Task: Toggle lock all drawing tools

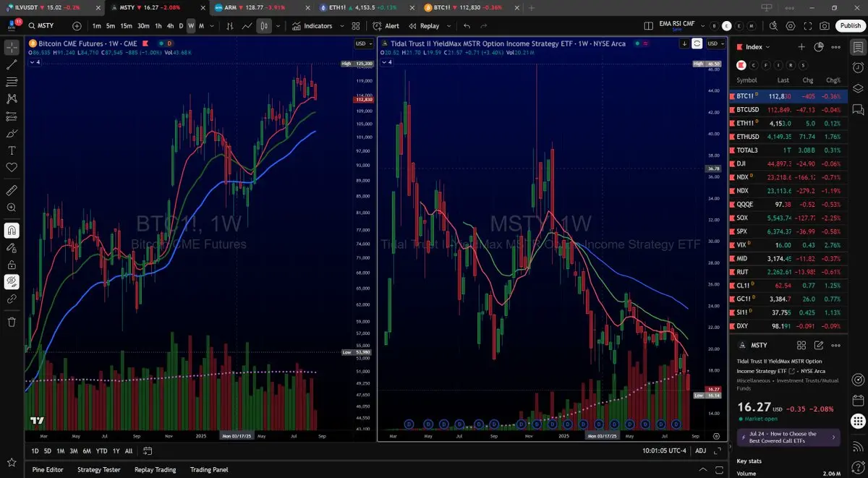Action: click(x=12, y=265)
